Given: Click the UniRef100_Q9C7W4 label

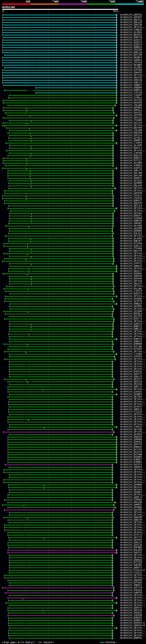Looking at the screenshot, I should click(x=131, y=173).
